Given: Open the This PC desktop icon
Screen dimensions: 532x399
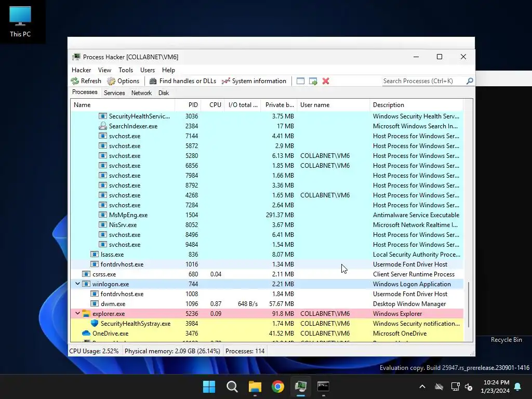Looking at the screenshot, I should (20, 21).
